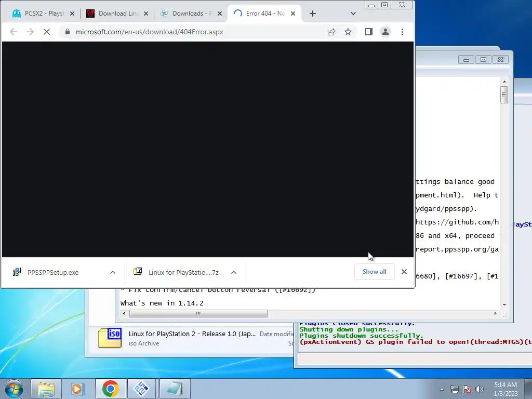Click 'What's new in 1.14.2' text
Image resolution: width=532 pixels, height=399 pixels.
[162, 303]
